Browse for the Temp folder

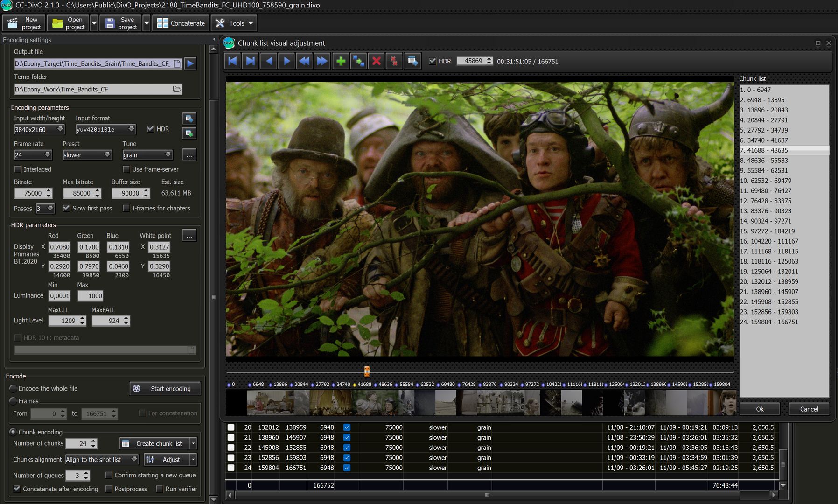(177, 89)
